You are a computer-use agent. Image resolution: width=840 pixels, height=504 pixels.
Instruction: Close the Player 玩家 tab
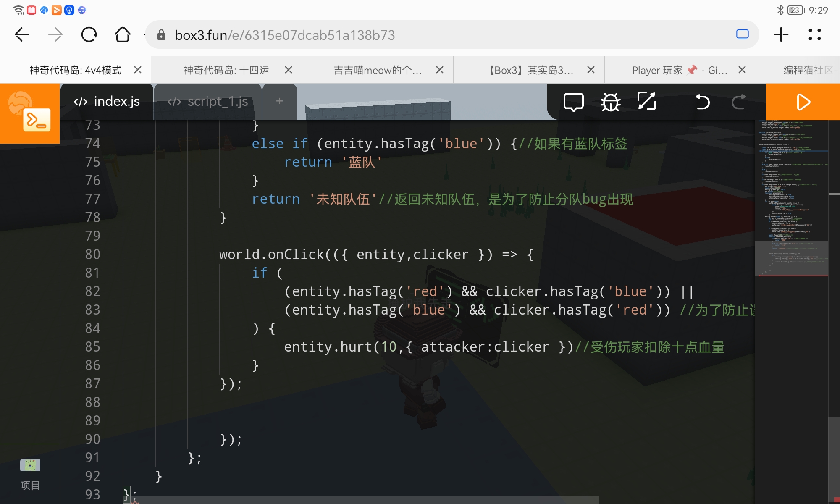point(742,70)
